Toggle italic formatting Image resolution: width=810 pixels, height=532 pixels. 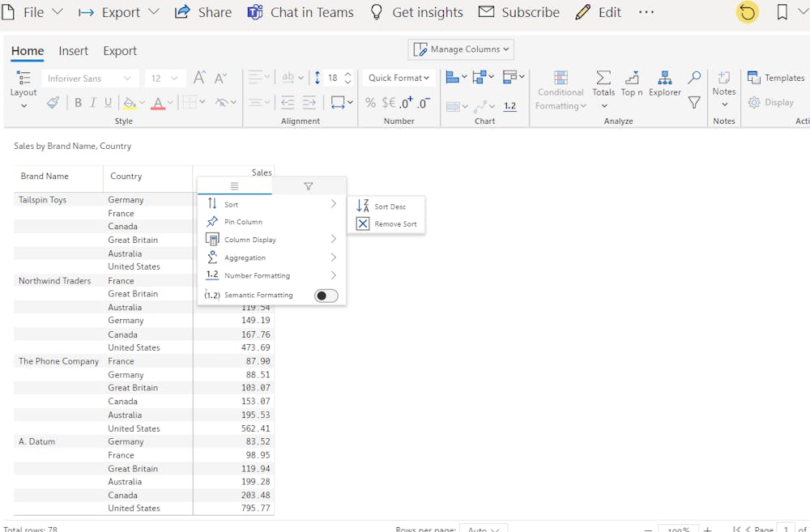pos(93,103)
